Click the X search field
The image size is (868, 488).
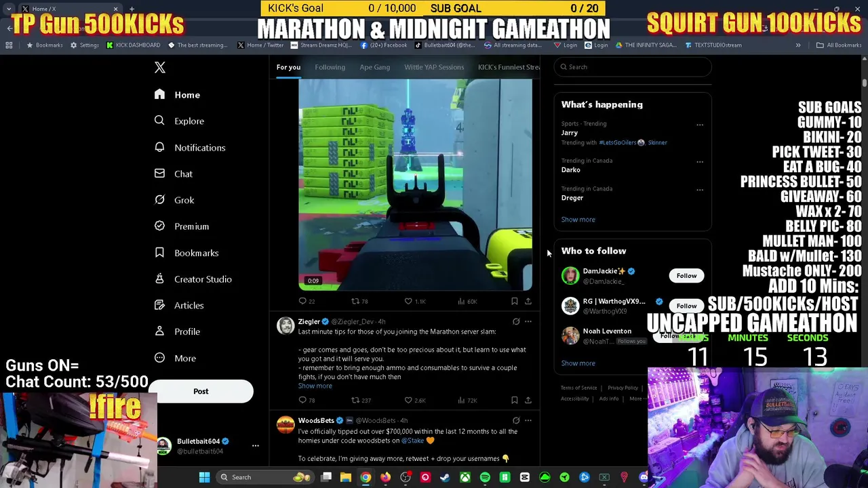pyautogui.click(x=633, y=66)
